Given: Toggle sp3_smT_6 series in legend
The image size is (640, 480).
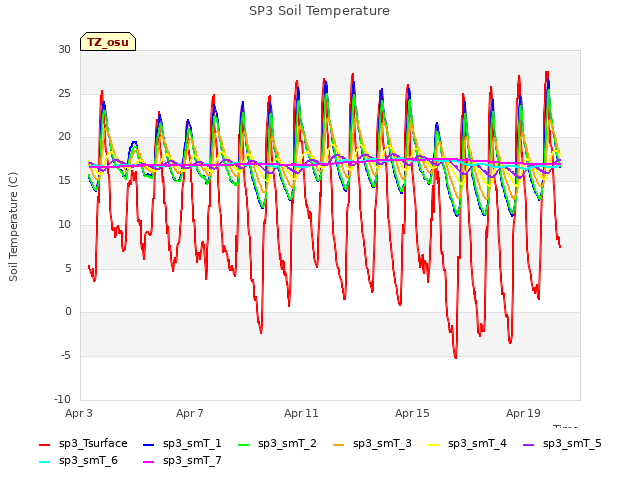Looking at the screenshot, I should click(x=78, y=460).
